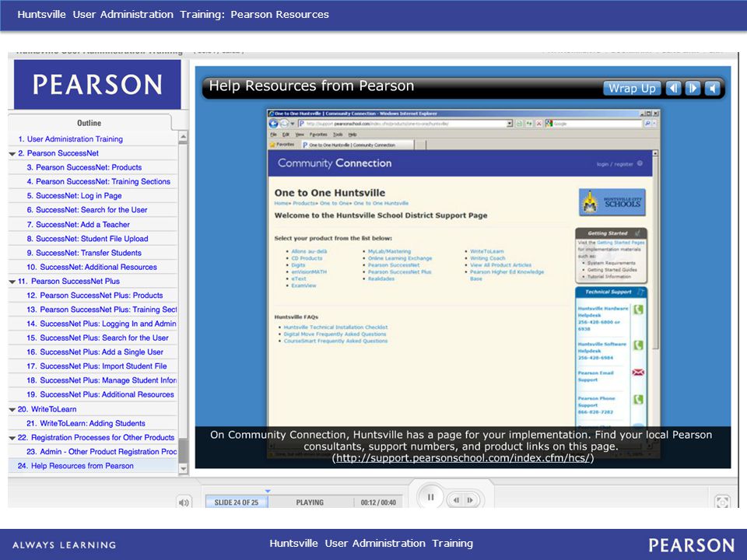
Task: Jump to 5. SuccessNet: Log in Page
Action: [75, 196]
